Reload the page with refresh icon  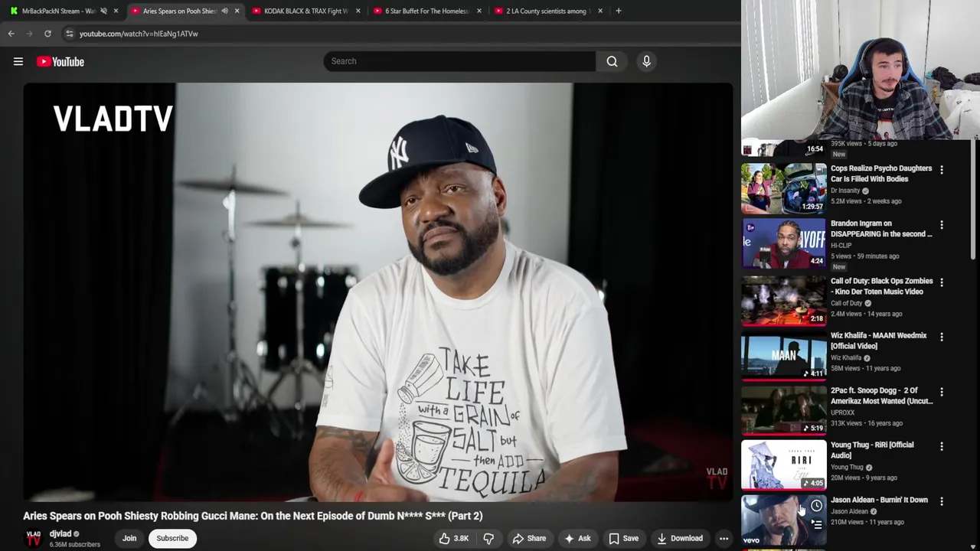click(x=47, y=34)
